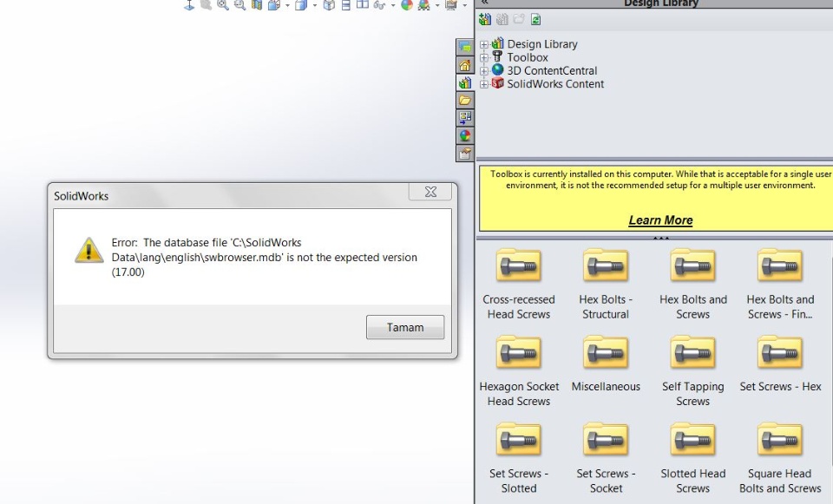
Task: Click the Edit Appearance color ball icon
Action: [x=407, y=5]
